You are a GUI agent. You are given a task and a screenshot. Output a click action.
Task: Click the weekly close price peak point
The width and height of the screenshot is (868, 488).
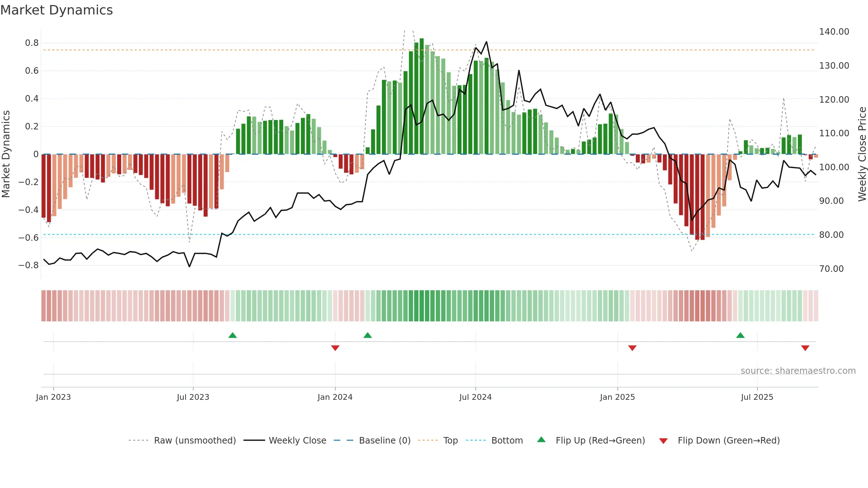point(486,42)
